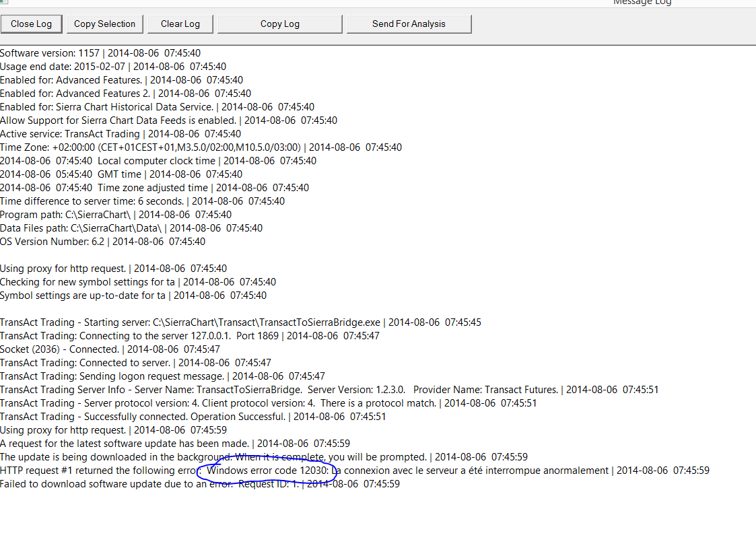Viewport: 756px width, 554px height.
Task: Select the 'Windows error code 12030' line
Action: point(355,472)
